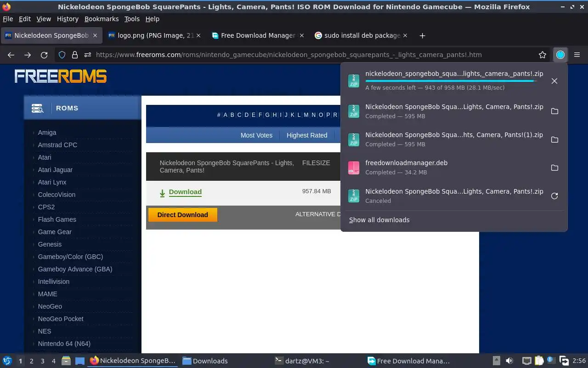This screenshot has height=368, width=588.
Task: Click the zip file icon of the in-progress download
Action: click(x=354, y=81)
